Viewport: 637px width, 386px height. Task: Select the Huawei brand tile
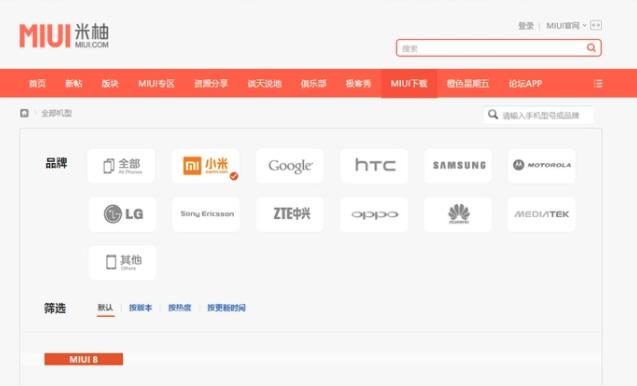coord(458,214)
